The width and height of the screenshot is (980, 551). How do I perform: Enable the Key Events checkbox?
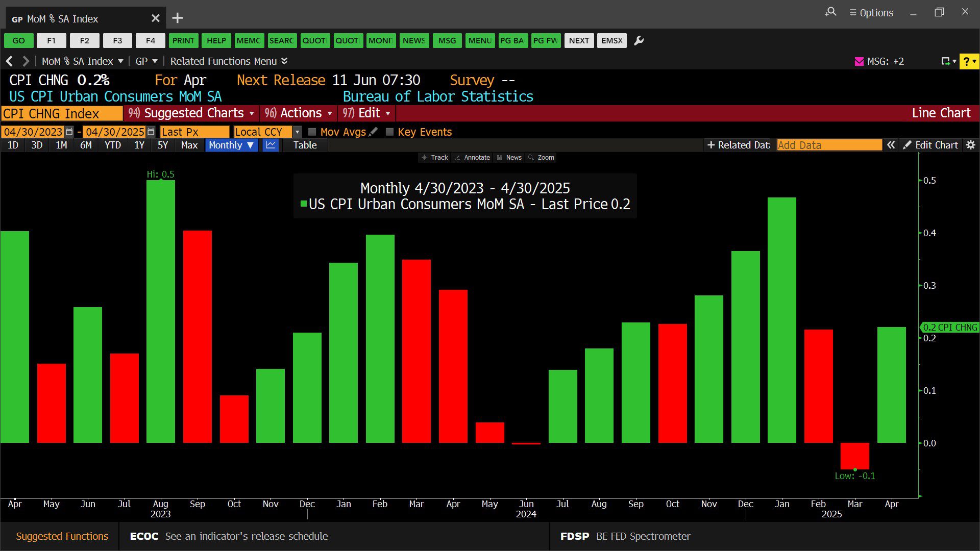pos(389,132)
